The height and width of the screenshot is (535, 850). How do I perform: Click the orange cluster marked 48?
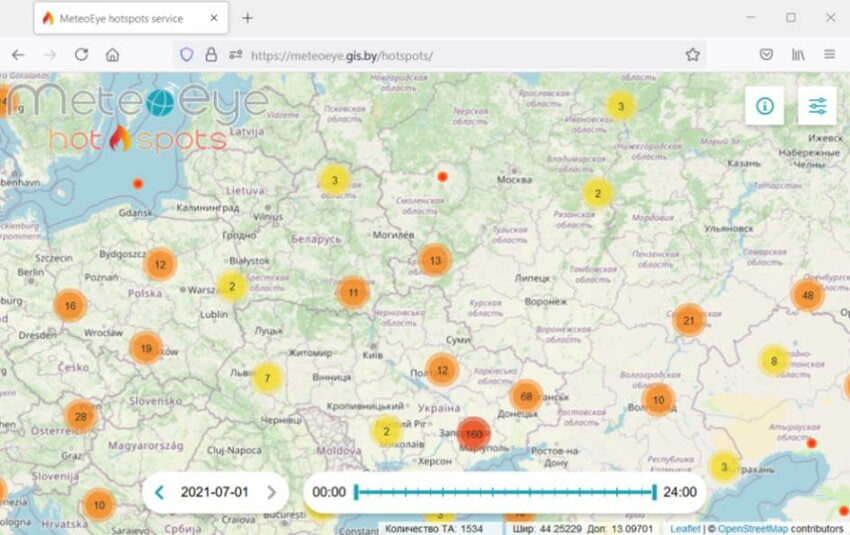[x=808, y=295]
